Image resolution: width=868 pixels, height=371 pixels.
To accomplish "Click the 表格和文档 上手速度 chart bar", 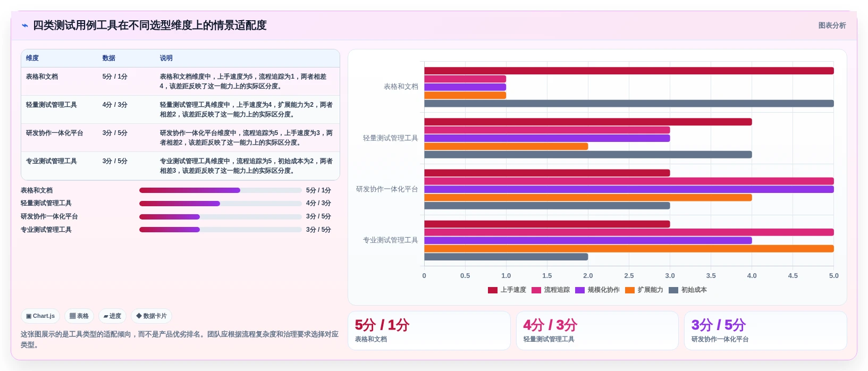I will click(x=629, y=71).
